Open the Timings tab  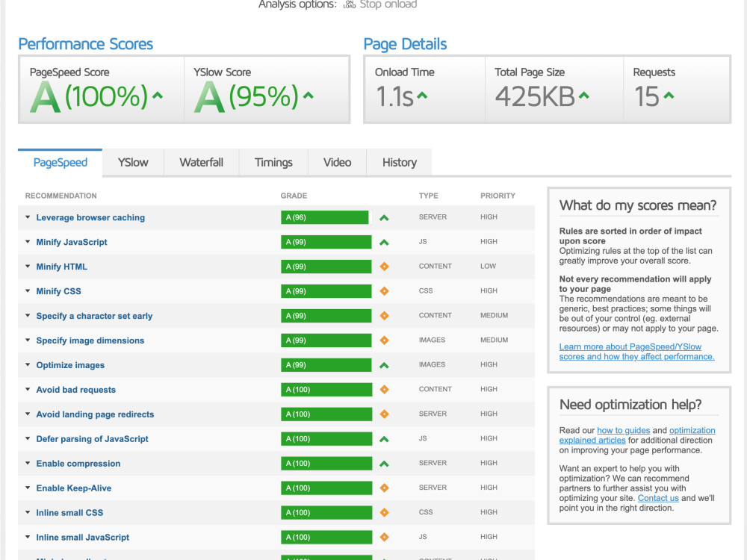coord(273,162)
